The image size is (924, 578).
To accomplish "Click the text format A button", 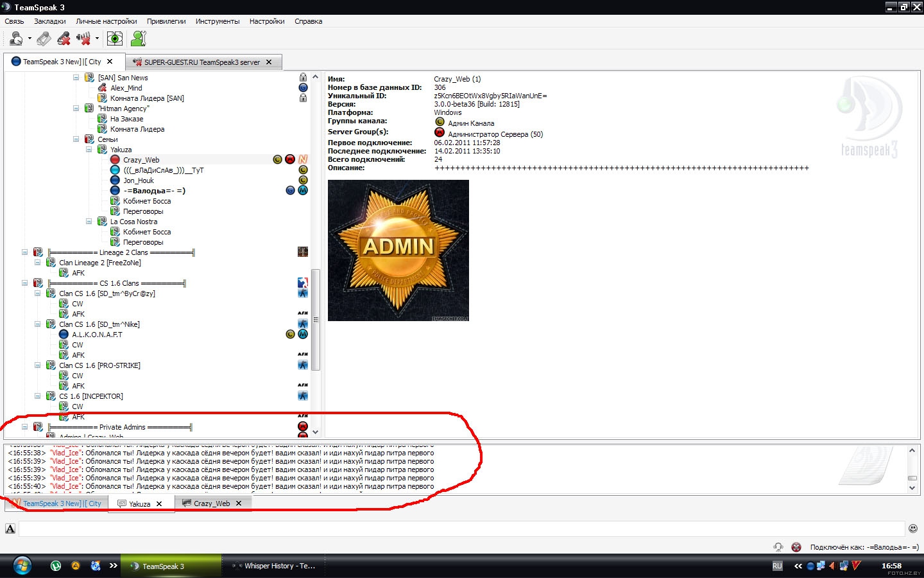I will [10, 529].
